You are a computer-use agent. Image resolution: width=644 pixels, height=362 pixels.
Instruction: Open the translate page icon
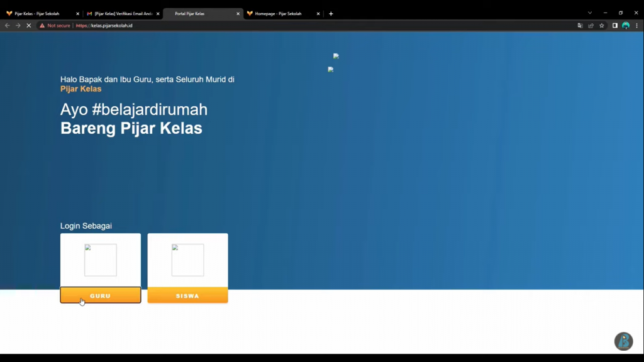pyautogui.click(x=580, y=26)
